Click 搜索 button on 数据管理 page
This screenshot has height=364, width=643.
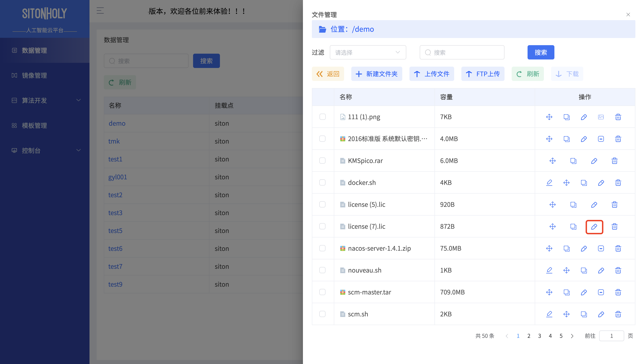(x=206, y=61)
